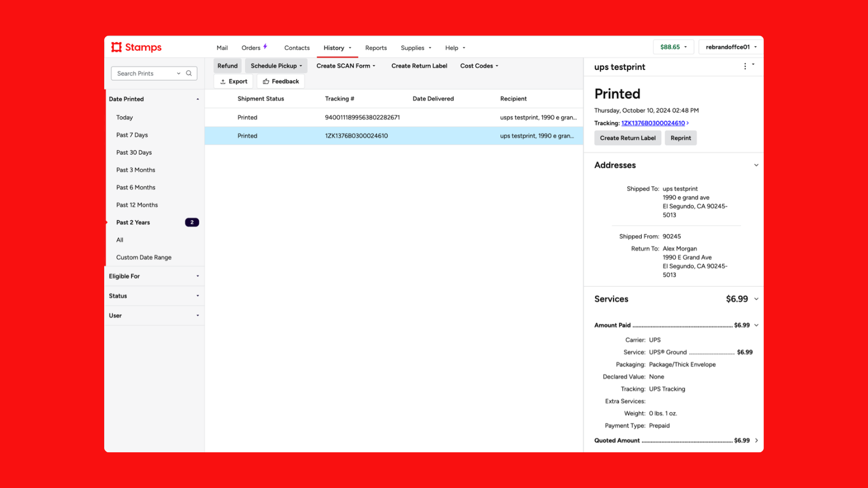Filter by Today
This screenshot has width=868, height=488.
pyautogui.click(x=124, y=117)
